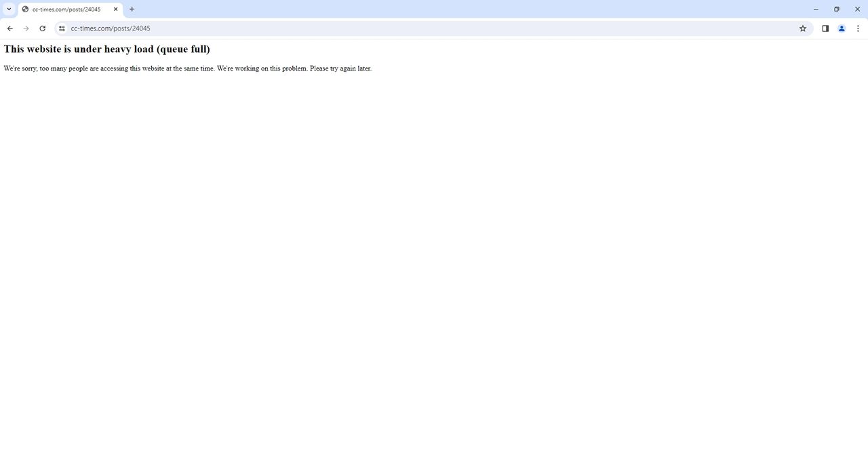Reload the current page
The width and height of the screenshot is (868, 471).
(x=42, y=29)
